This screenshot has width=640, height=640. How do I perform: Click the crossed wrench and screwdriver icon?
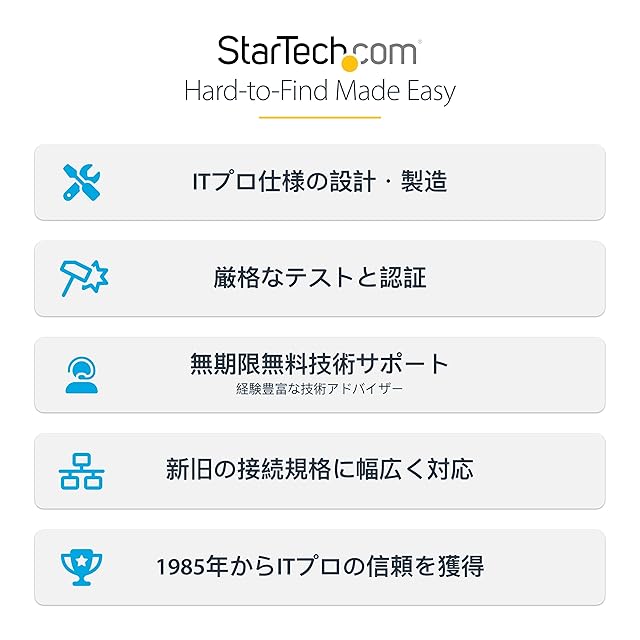(82, 182)
